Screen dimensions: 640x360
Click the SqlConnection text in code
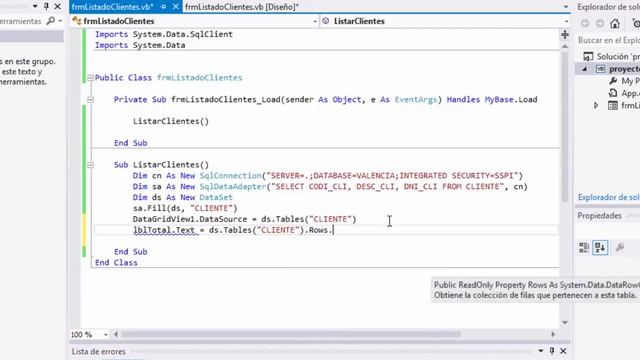(230, 176)
